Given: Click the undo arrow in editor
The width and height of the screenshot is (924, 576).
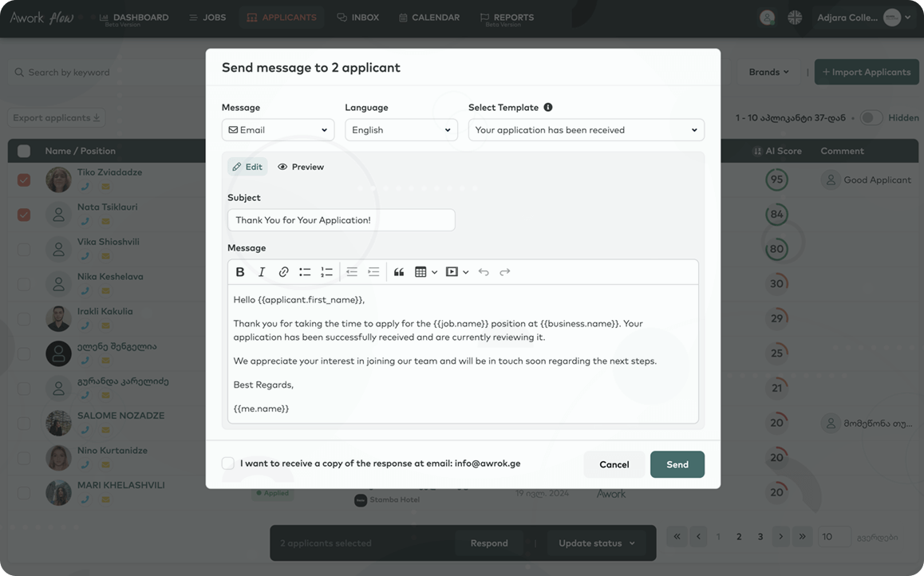Looking at the screenshot, I should pos(484,272).
